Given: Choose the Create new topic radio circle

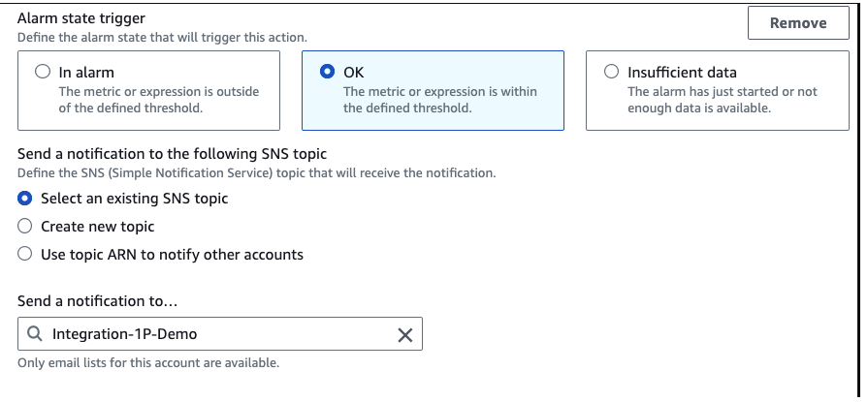Looking at the screenshot, I should pos(26,227).
